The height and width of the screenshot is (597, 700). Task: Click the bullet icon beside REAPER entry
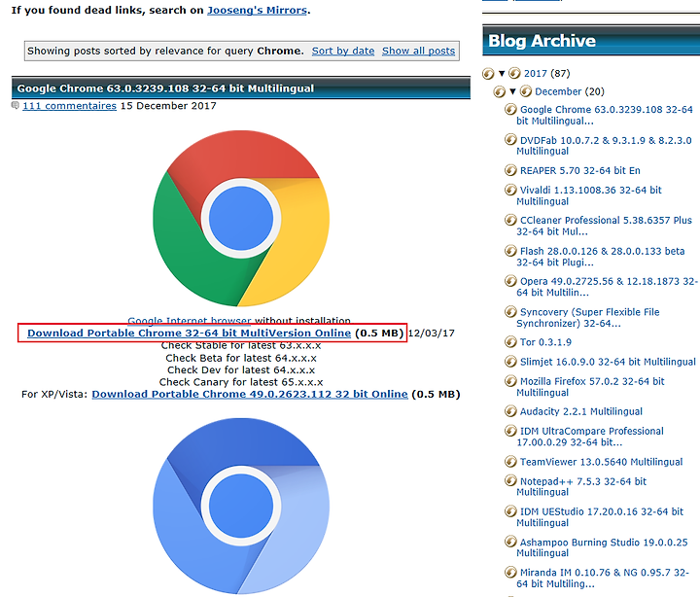coord(510,170)
